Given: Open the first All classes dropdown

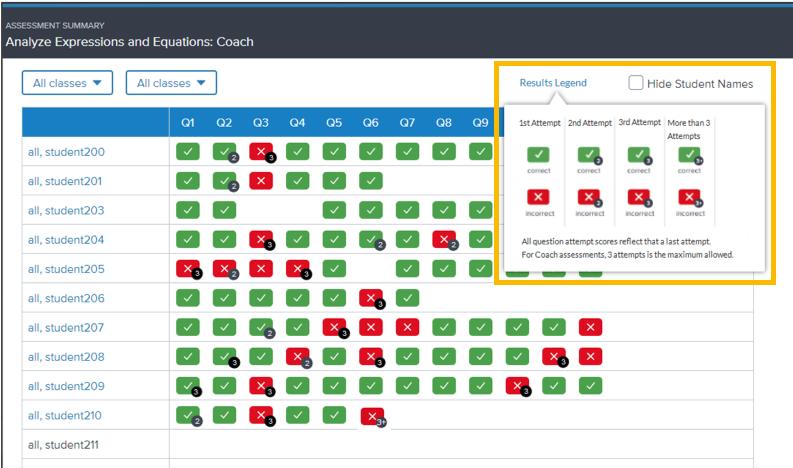Looking at the screenshot, I should 67,83.
